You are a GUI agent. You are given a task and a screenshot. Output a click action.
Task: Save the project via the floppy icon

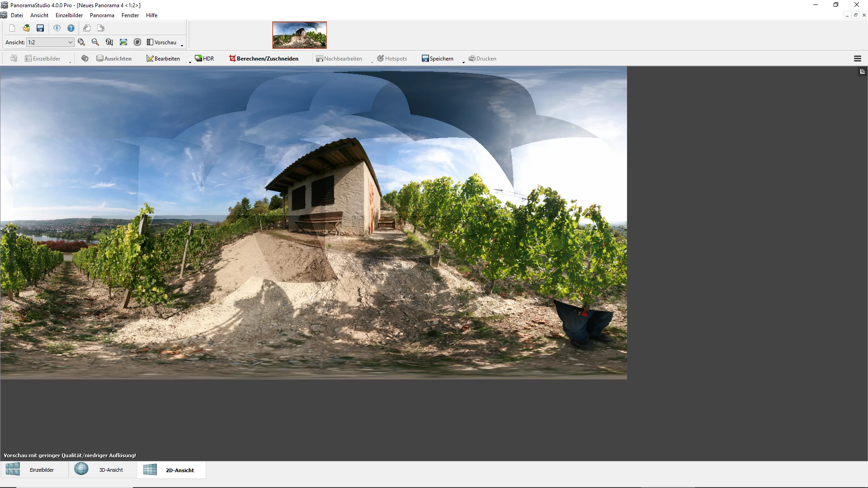(40, 28)
